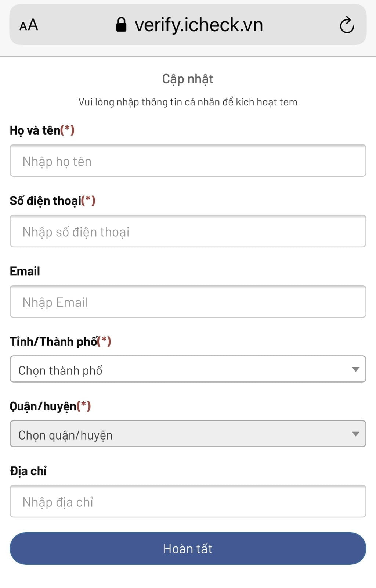Tap the dropdown arrow next to Chọn thành phố
Image resolution: width=376 pixels, height=588 pixels.
tap(355, 369)
